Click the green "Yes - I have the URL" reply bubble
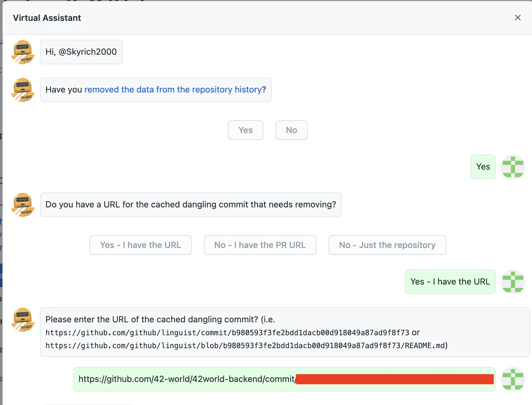 [x=450, y=282]
